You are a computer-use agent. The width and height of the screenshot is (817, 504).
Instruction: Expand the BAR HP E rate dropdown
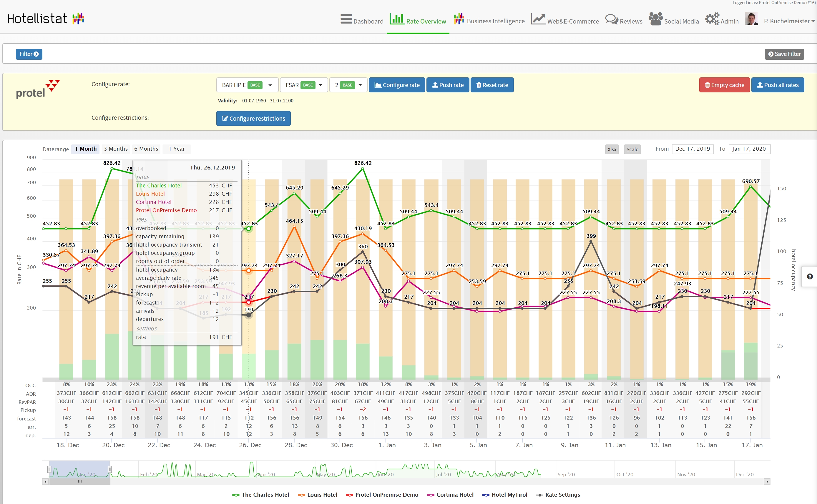pyautogui.click(x=270, y=85)
